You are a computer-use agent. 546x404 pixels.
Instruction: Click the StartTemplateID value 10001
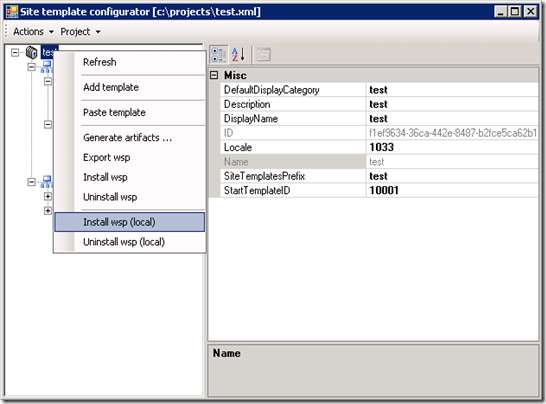pos(452,191)
